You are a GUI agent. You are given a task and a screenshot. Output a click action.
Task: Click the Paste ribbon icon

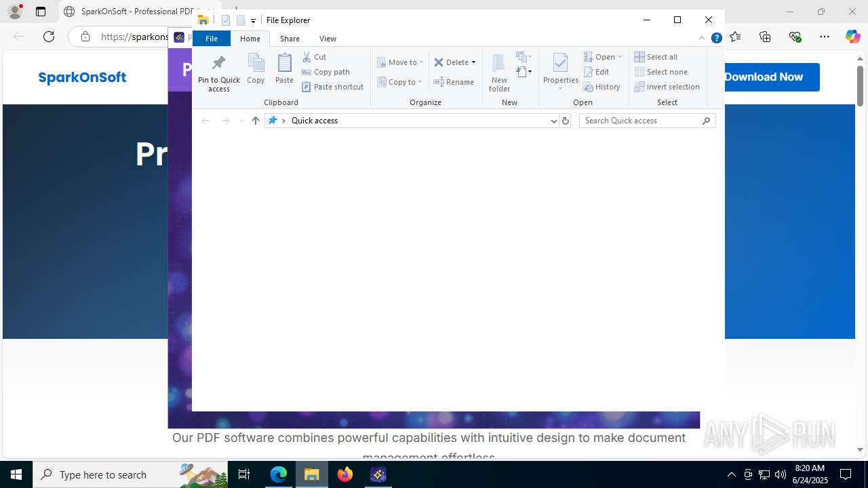284,68
